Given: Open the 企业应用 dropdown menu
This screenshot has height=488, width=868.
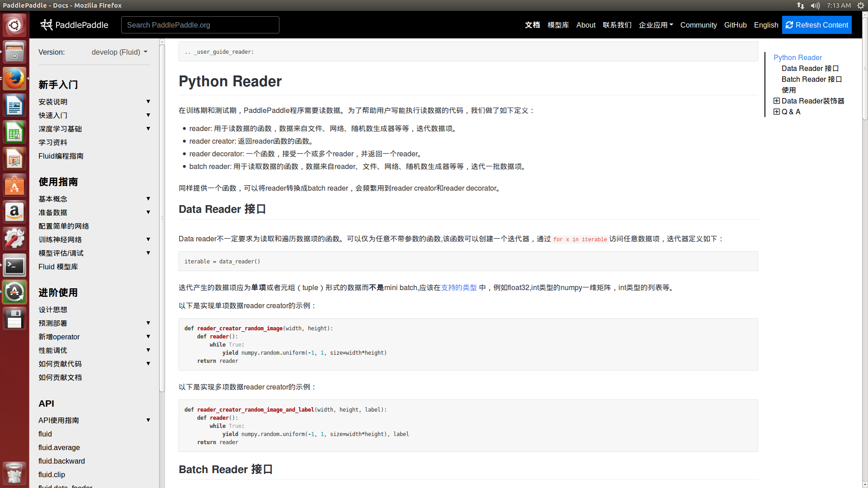Looking at the screenshot, I should pyautogui.click(x=656, y=25).
